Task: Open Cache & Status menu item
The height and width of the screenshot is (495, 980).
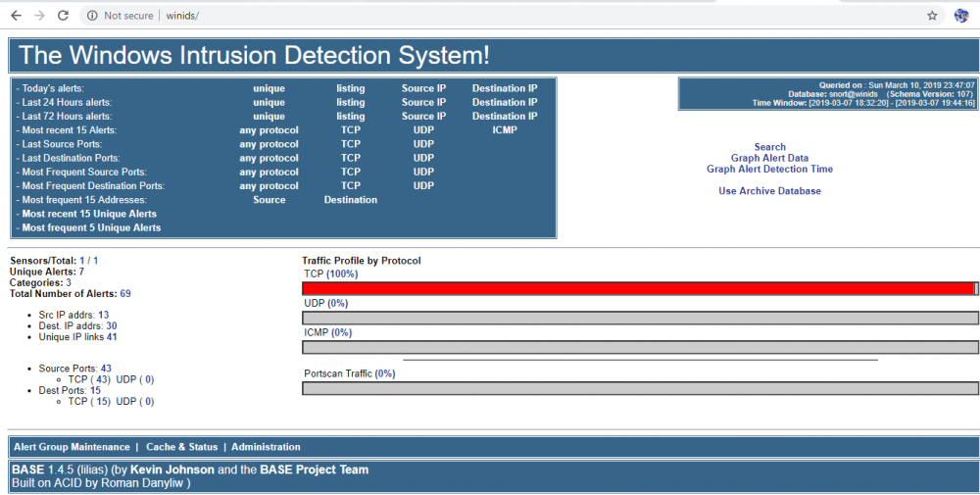Action: pos(181,447)
